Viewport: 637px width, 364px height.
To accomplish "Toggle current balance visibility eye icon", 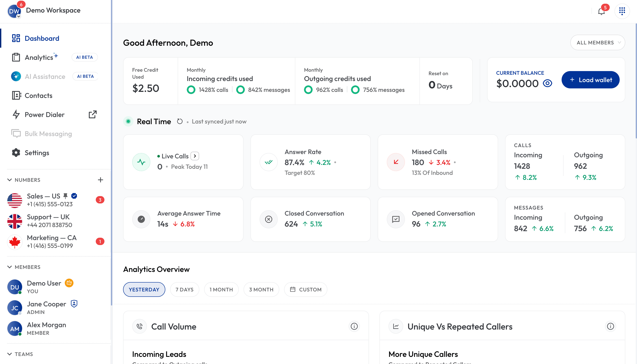I will point(548,83).
